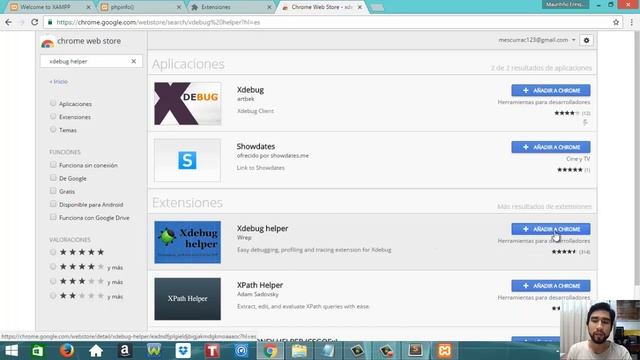The image size is (640, 360).
Task: Open the XPath Helper extension thumbnail
Action: pyautogui.click(x=187, y=299)
